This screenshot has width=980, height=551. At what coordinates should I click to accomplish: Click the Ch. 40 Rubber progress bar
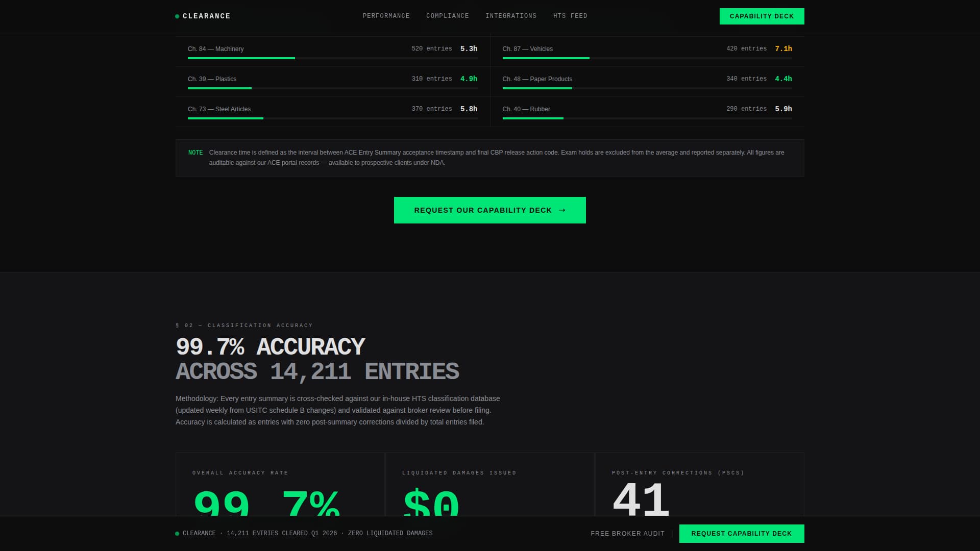click(647, 118)
